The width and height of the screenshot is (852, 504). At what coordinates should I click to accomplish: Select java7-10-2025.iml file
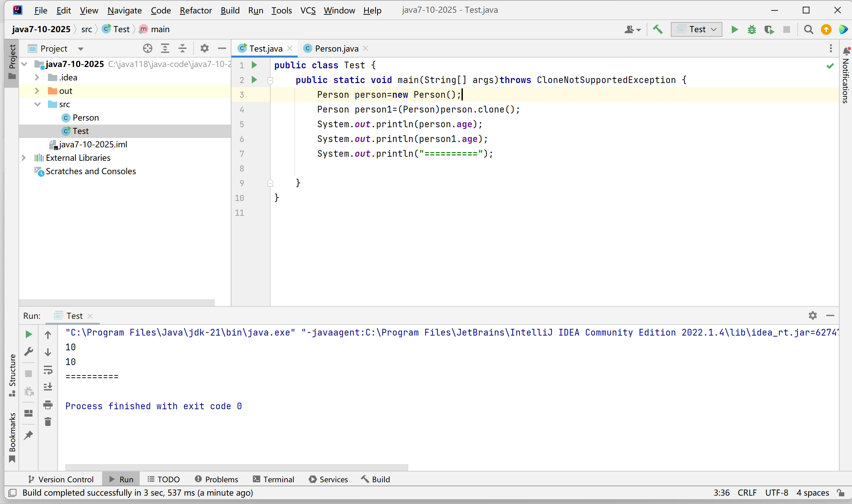tap(88, 144)
